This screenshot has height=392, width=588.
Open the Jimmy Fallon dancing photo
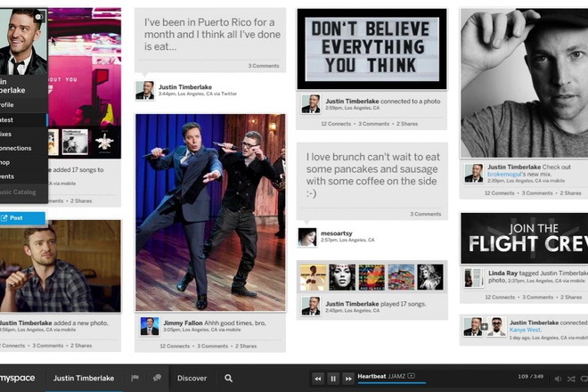[x=210, y=212]
